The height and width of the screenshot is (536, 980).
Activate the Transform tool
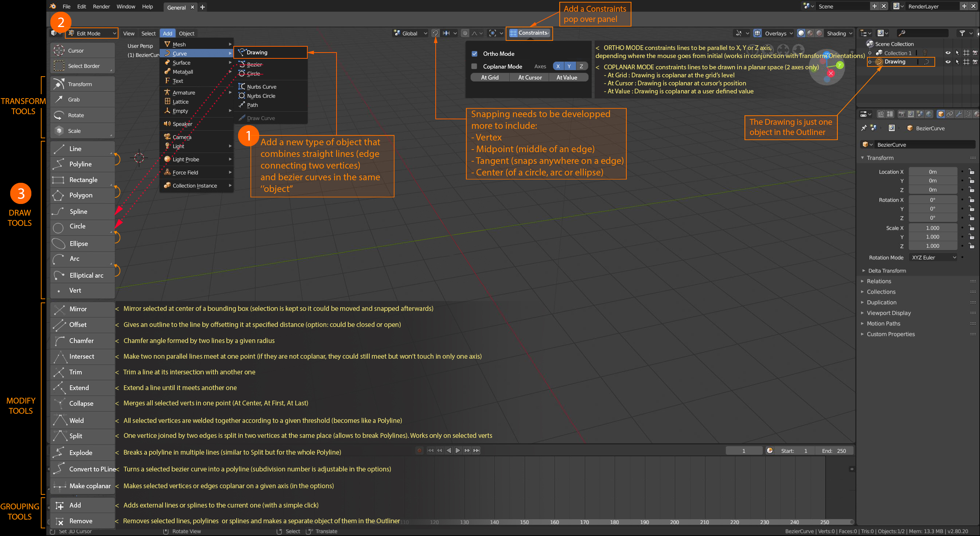pyautogui.click(x=82, y=84)
